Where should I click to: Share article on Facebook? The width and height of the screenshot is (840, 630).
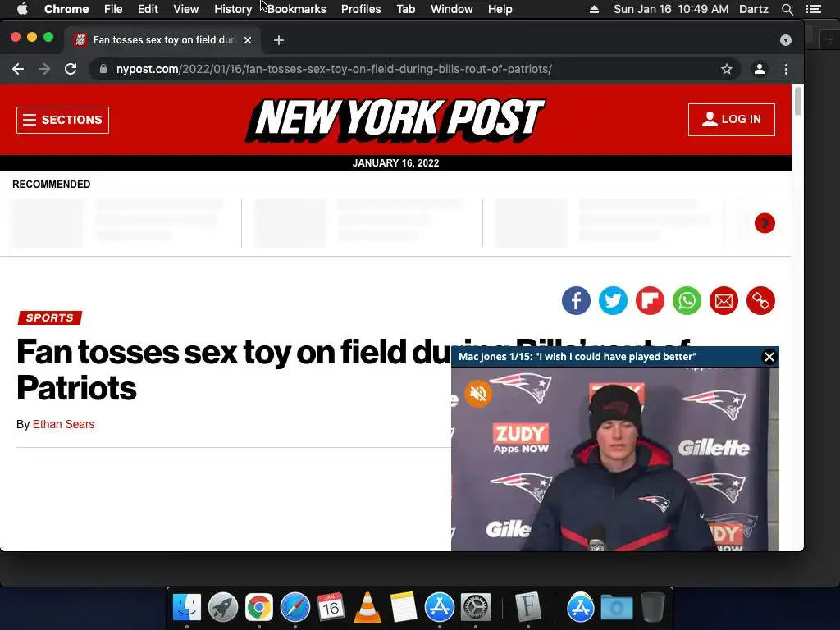(576, 300)
